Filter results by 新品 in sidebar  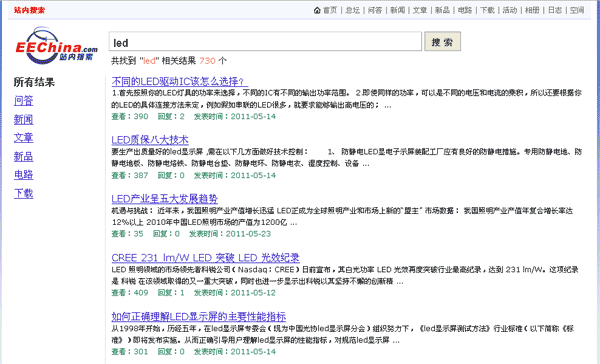click(24, 156)
